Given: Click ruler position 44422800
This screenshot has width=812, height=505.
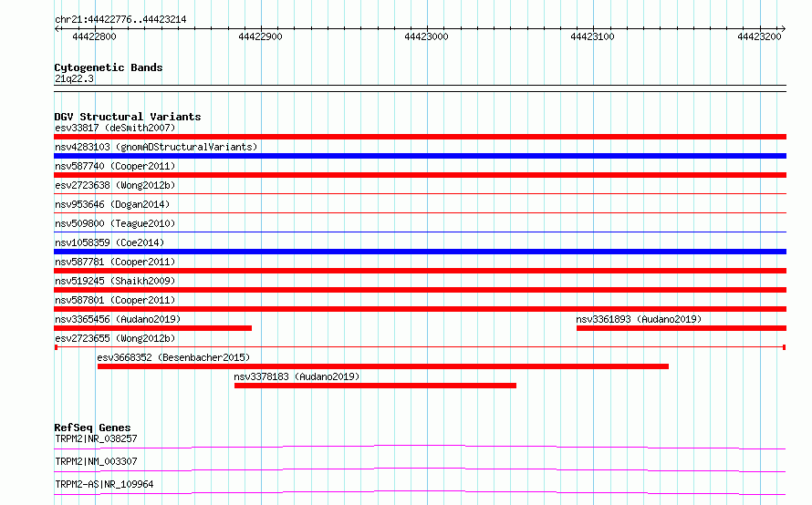Looking at the screenshot, I should 94,36.
